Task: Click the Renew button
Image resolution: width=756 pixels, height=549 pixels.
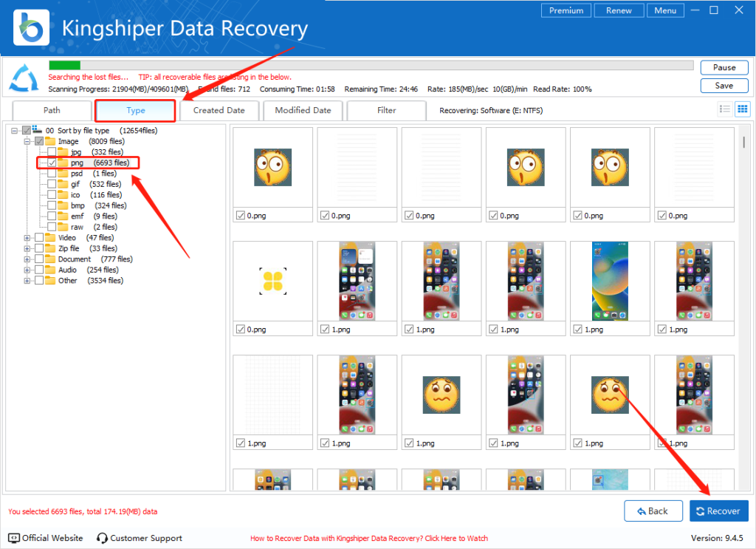Action: click(x=619, y=10)
